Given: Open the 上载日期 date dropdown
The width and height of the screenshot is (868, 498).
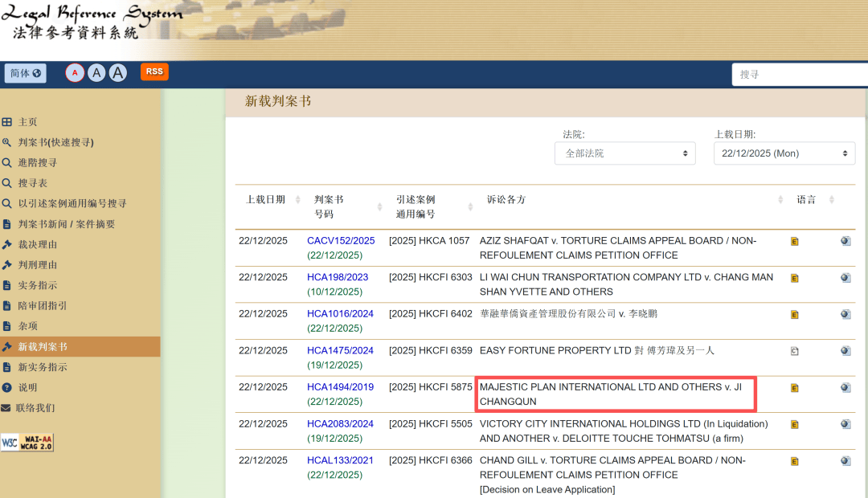Looking at the screenshot, I should (x=784, y=153).
